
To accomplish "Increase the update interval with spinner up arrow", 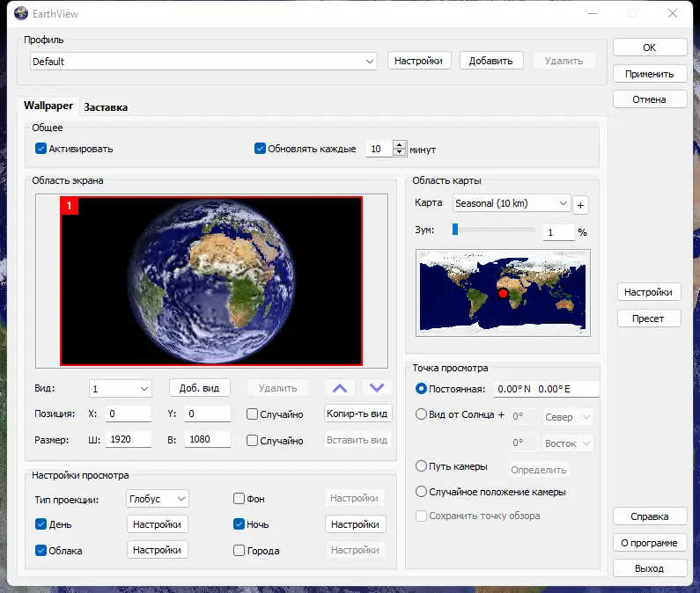I will (400, 145).
